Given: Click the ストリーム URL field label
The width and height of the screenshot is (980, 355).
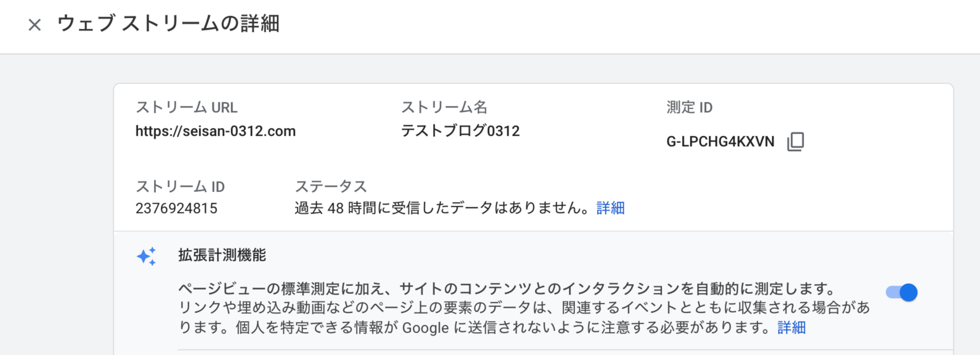Looking at the screenshot, I should (x=186, y=108).
